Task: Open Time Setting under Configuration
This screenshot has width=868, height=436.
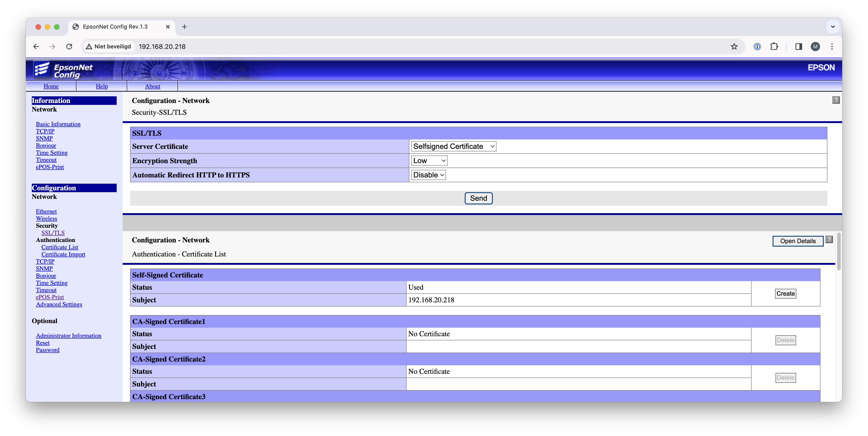Action: click(52, 283)
